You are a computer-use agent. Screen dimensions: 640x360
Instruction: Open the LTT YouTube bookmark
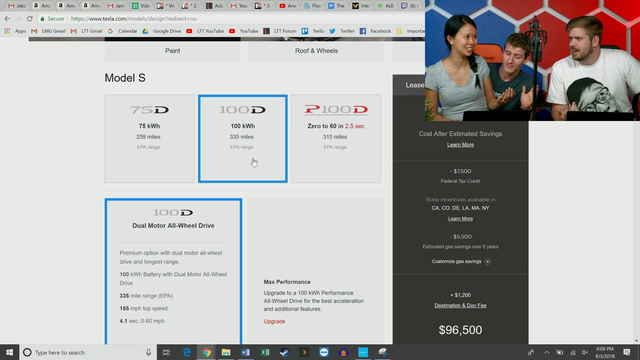click(x=205, y=31)
